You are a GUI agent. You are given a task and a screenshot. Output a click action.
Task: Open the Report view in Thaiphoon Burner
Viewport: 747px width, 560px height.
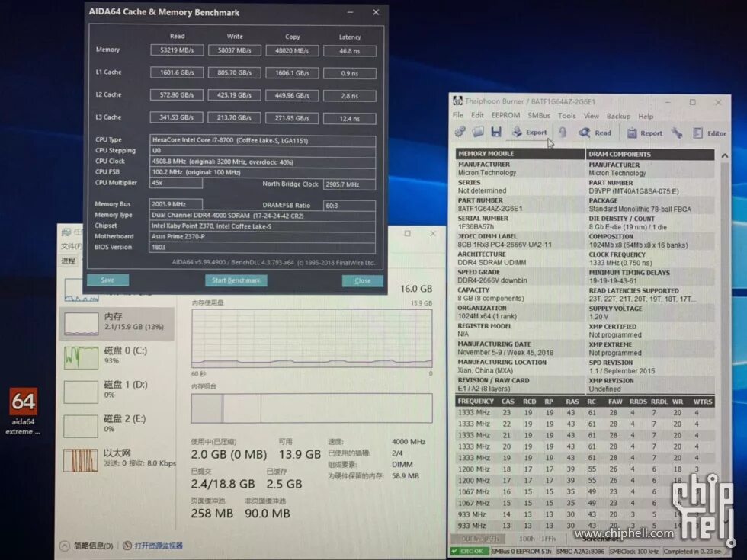(644, 133)
